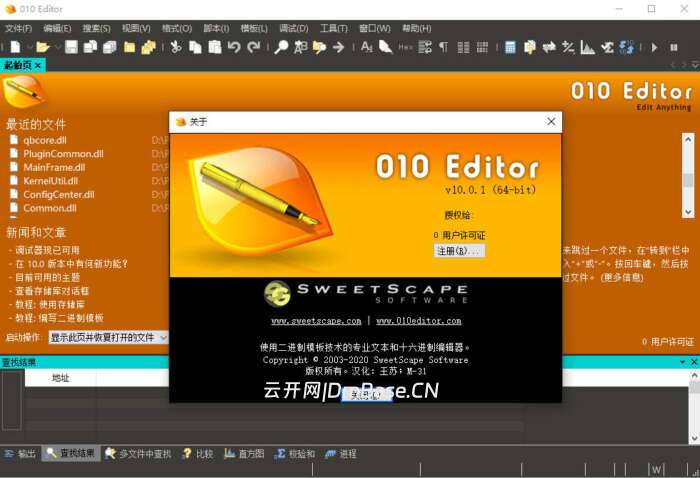Click the highlight marker toolbar icon
This screenshot has height=478, width=700.
click(x=386, y=47)
